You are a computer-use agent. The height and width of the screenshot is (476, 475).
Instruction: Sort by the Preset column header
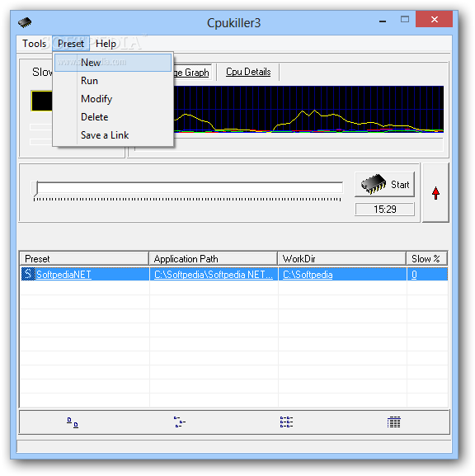pos(84,259)
